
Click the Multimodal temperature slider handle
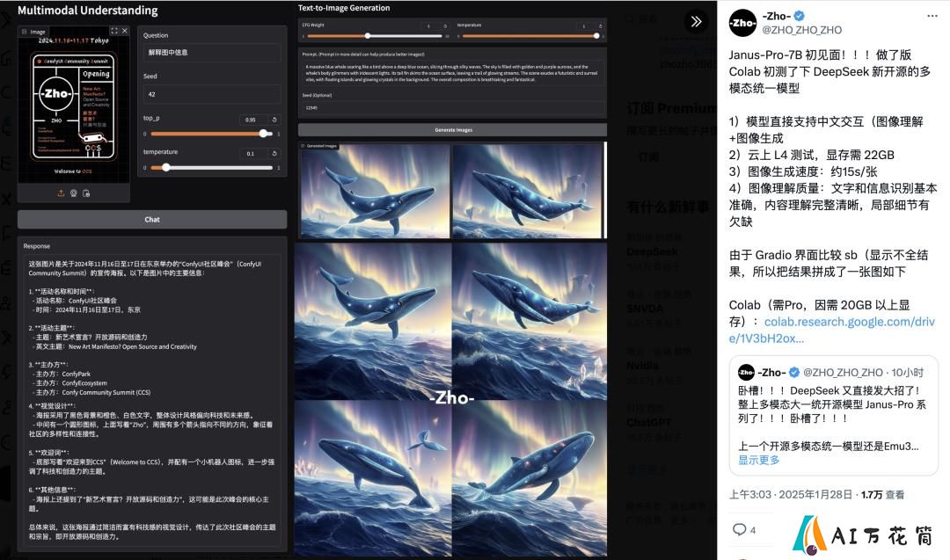pos(165,167)
